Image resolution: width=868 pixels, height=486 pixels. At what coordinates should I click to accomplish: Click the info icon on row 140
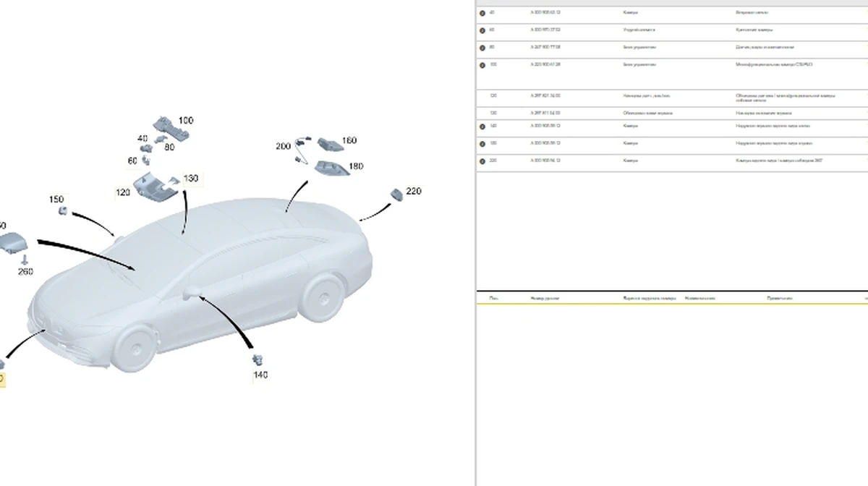(x=482, y=126)
